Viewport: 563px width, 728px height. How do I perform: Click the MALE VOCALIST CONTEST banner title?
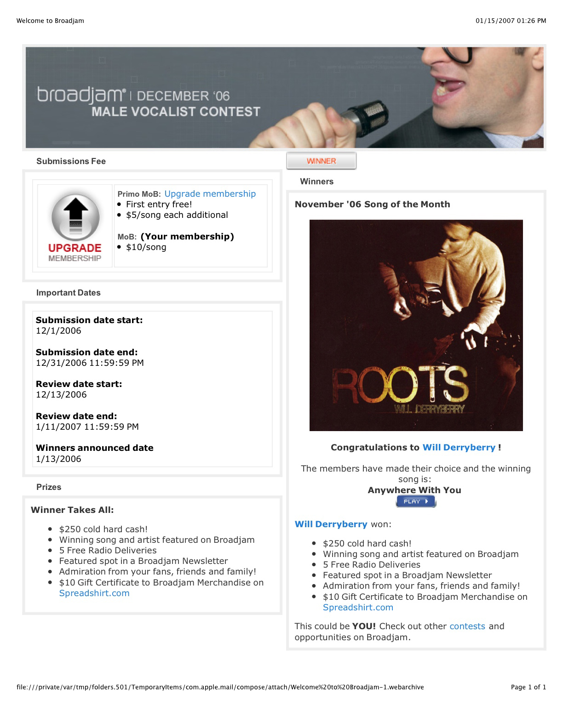tap(176, 112)
